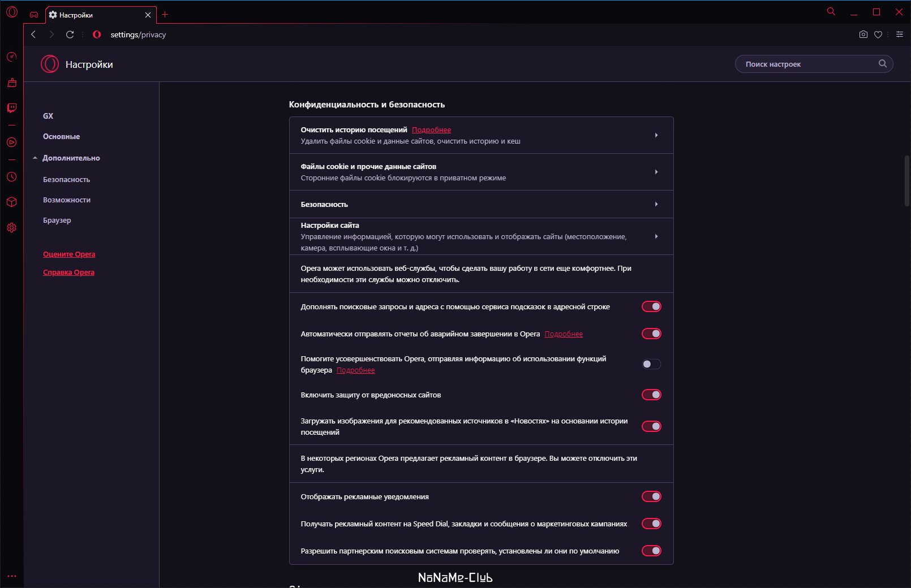
Task: Open Подробнее link for crash reports
Action: coord(564,334)
